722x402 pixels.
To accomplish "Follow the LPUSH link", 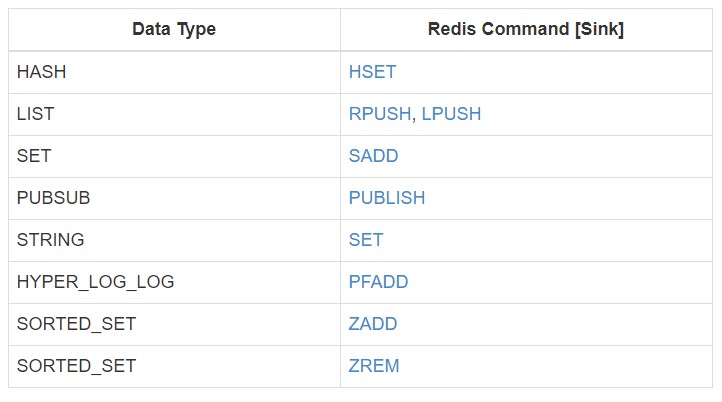I will click(451, 114).
